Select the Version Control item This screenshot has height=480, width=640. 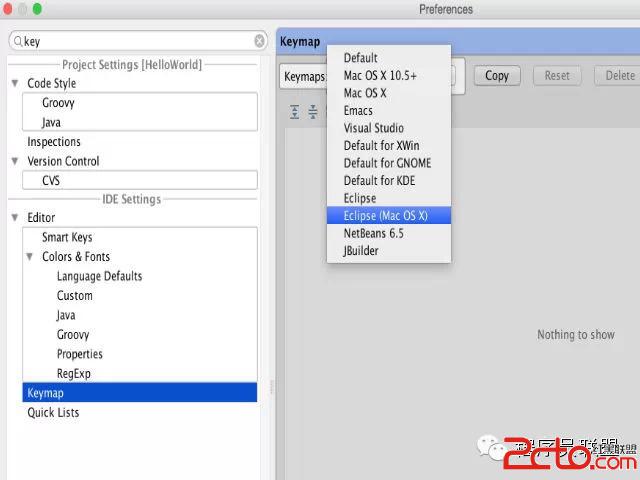[x=63, y=161]
